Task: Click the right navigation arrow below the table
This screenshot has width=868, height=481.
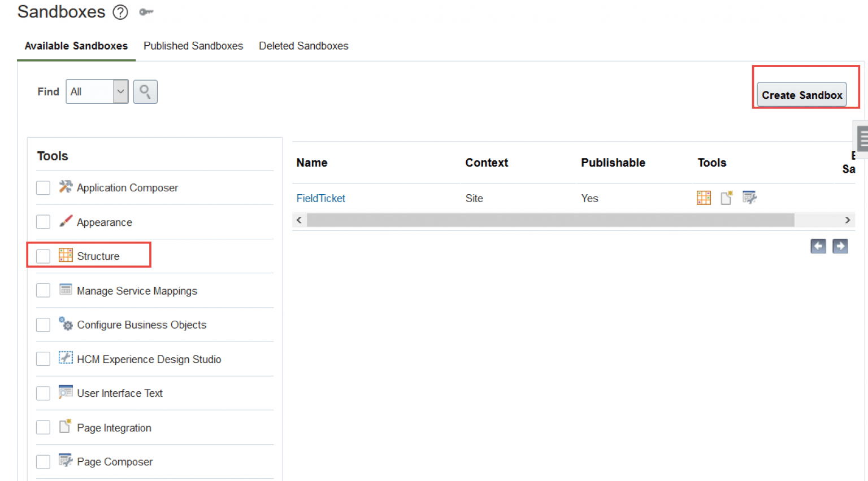Action: click(840, 246)
